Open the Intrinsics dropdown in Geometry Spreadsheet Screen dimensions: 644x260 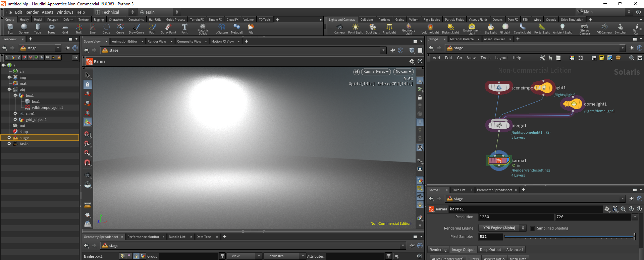(x=284, y=256)
